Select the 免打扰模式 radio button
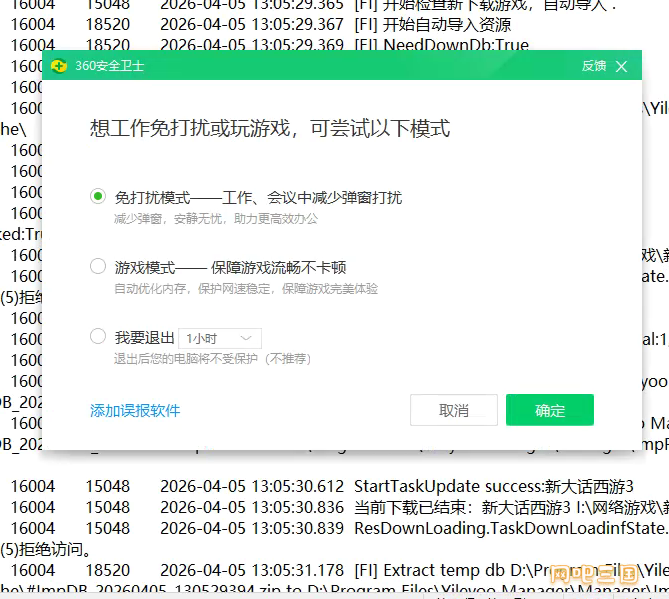This screenshot has height=599, width=669. pos(98,196)
